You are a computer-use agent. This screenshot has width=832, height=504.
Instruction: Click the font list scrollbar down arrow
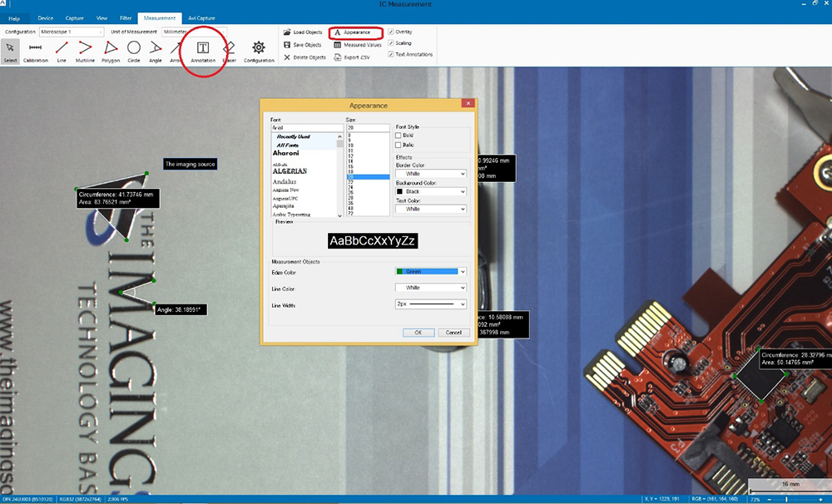point(340,215)
